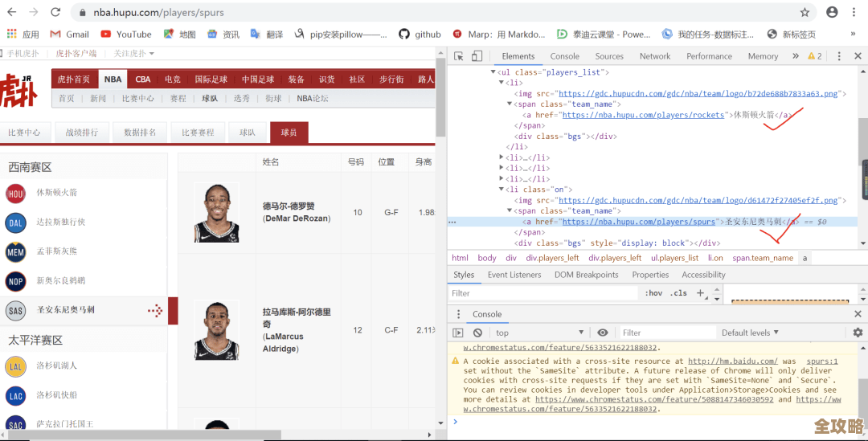Collapse the span team_name node under Rockets
This screenshot has height=441, width=868.
pyautogui.click(x=510, y=104)
